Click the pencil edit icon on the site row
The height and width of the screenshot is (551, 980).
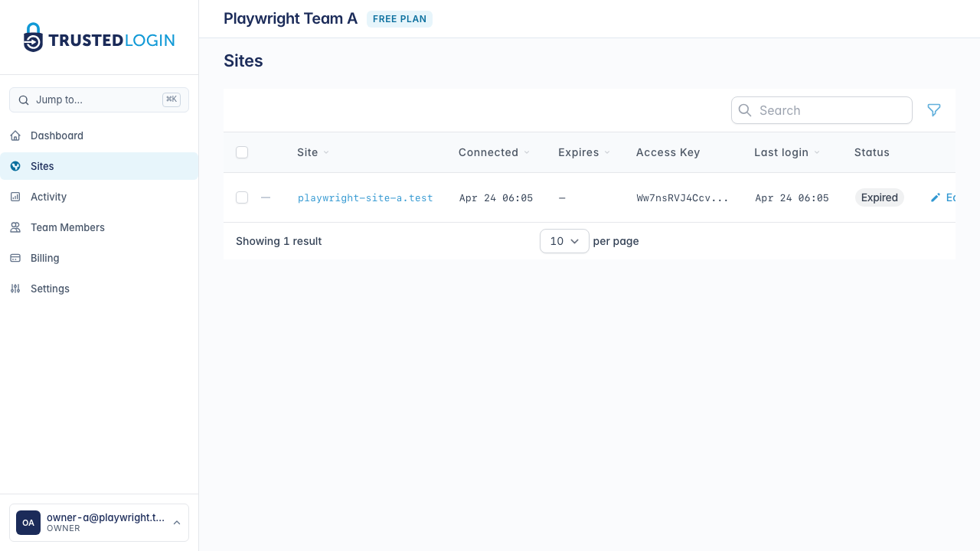point(935,197)
